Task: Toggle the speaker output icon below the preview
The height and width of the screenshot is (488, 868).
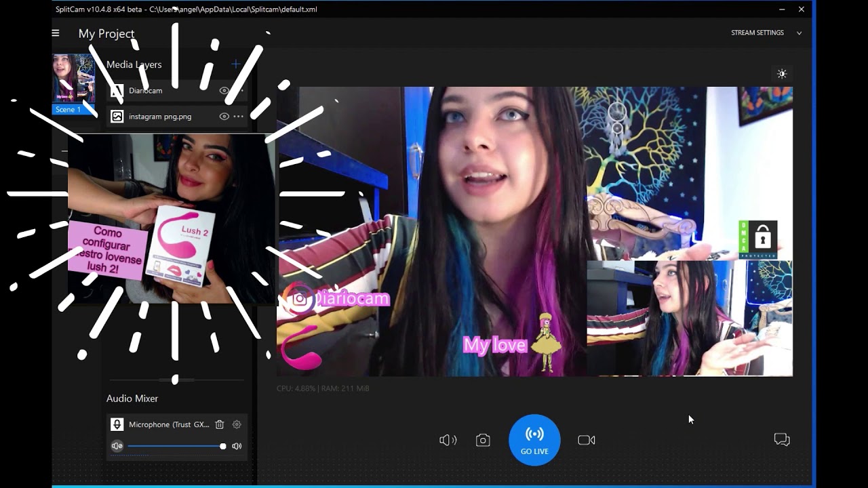Action: [448, 441]
